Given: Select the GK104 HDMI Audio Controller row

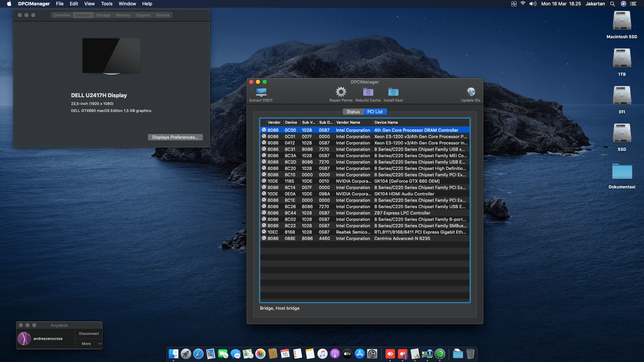Looking at the screenshot, I should [365, 194].
